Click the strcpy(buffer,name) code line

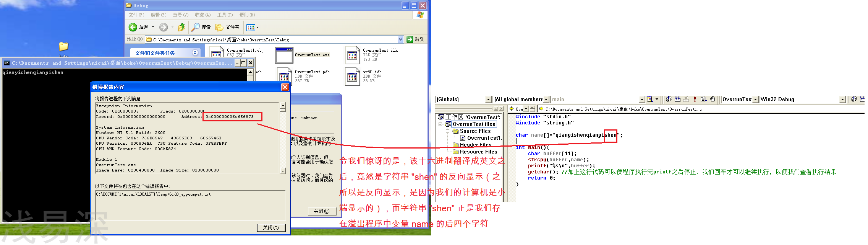[x=559, y=160]
